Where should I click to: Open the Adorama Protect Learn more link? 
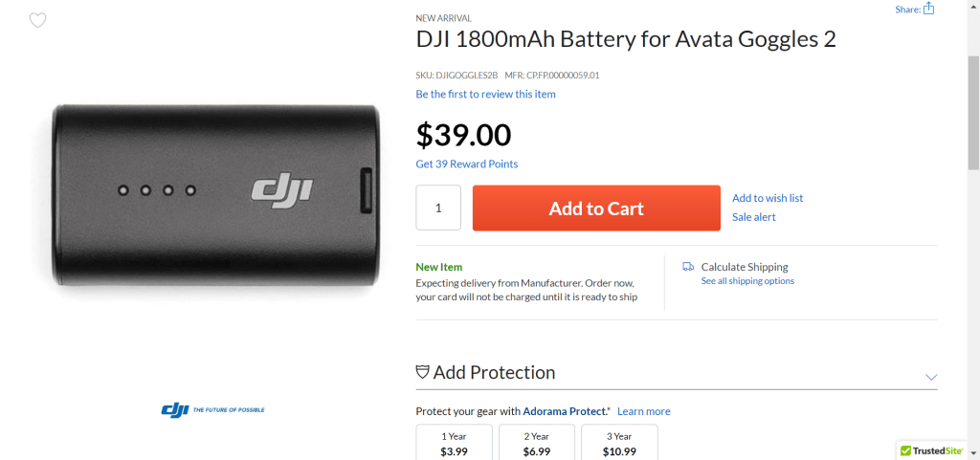[643, 411]
